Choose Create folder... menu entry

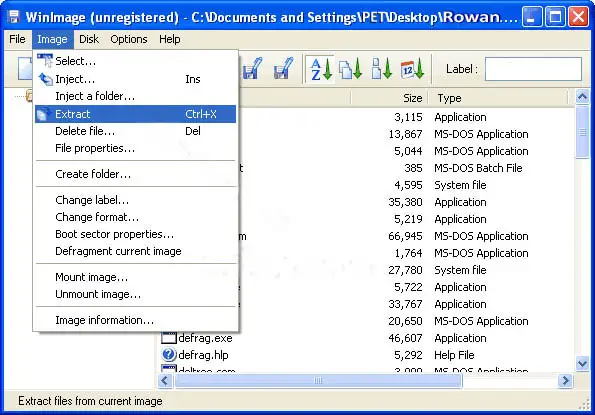pyautogui.click(x=135, y=174)
